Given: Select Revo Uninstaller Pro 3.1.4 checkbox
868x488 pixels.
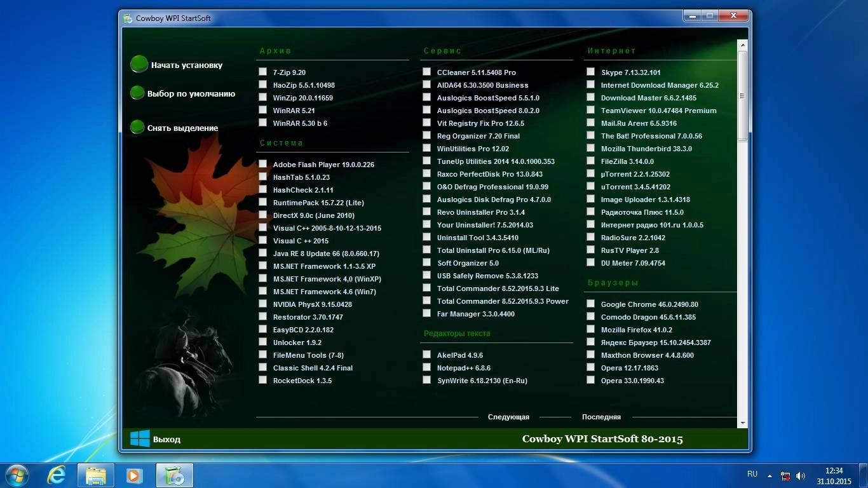Looking at the screenshot, I should point(427,212).
